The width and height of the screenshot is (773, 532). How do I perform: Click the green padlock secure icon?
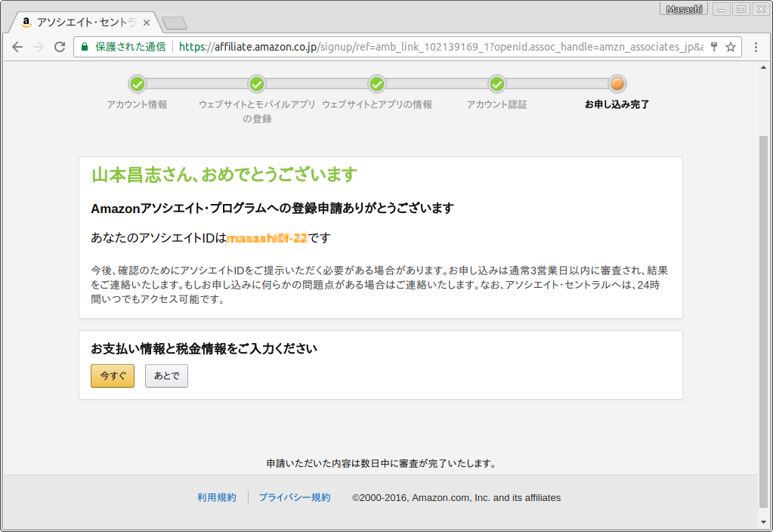click(85, 47)
